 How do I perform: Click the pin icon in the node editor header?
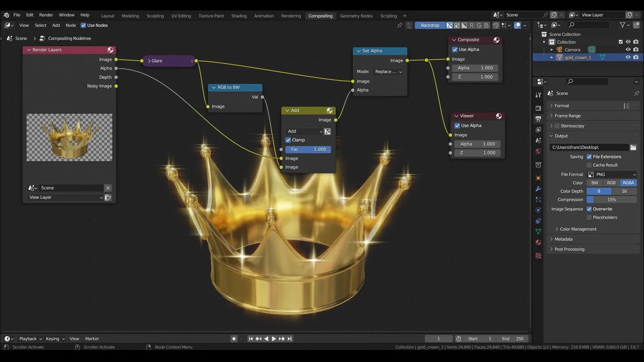tap(399, 25)
